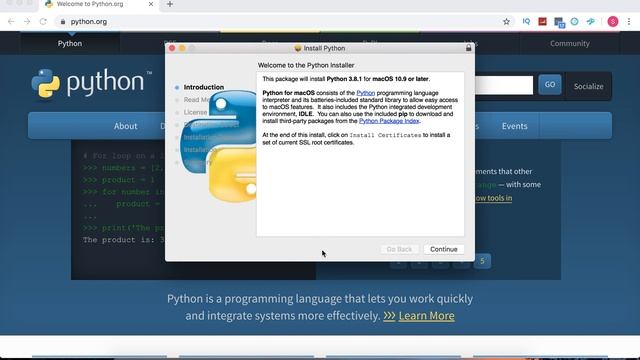Open the Python link in installer text
The image size is (640, 360).
click(x=366, y=93)
